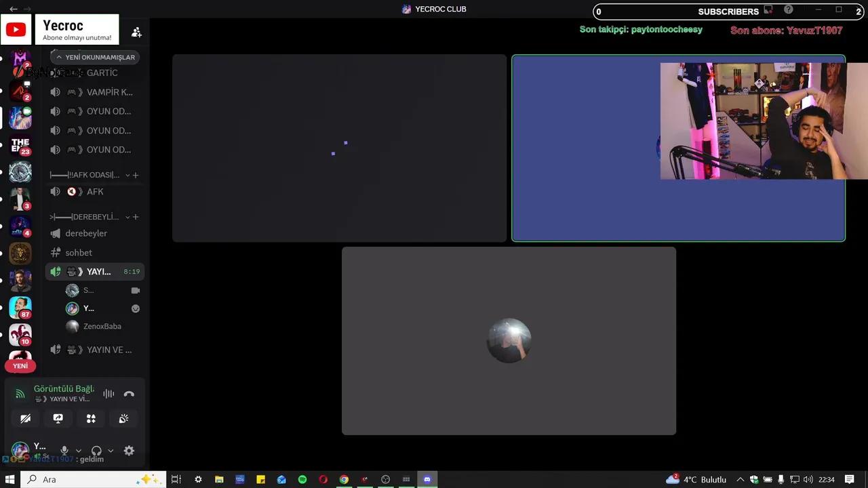Click the camera icon beside user S...
The image size is (868, 488).
click(x=135, y=290)
